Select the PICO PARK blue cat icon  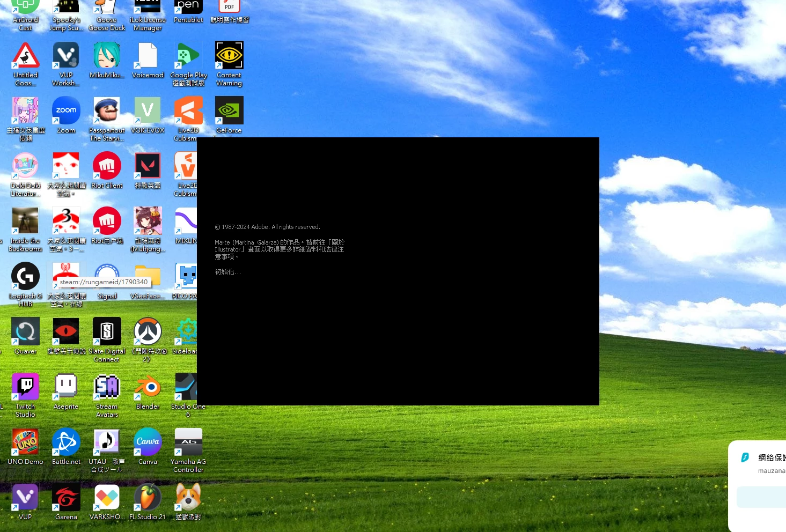pyautogui.click(x=185, y=281)
